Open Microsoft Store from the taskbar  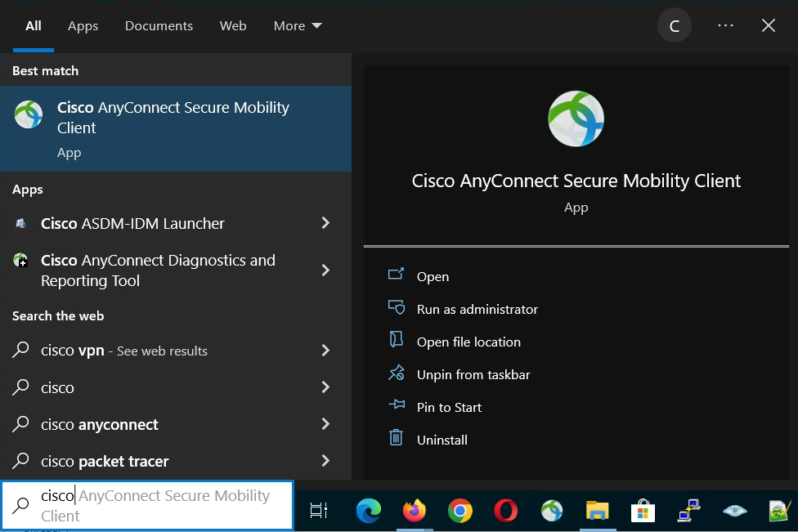point(643,512)
